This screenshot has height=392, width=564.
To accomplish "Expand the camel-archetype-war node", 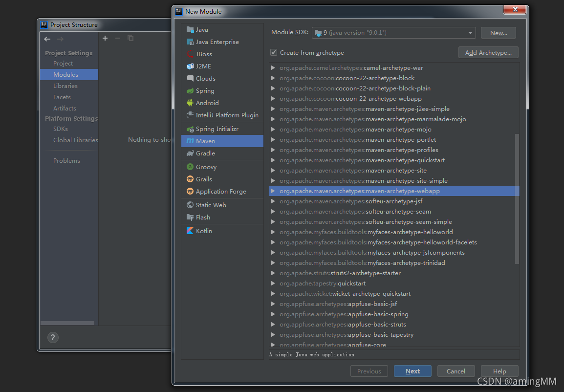I will [x=273, y=67].
